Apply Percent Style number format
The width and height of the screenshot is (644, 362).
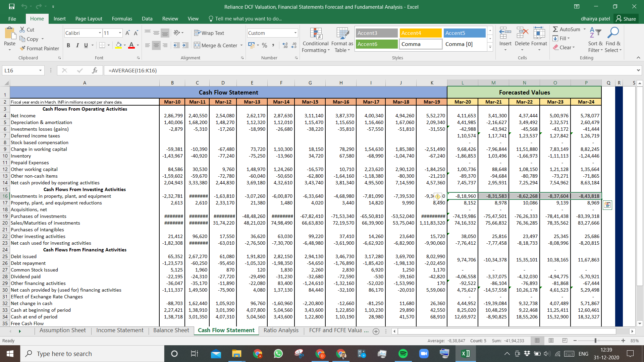265,45
